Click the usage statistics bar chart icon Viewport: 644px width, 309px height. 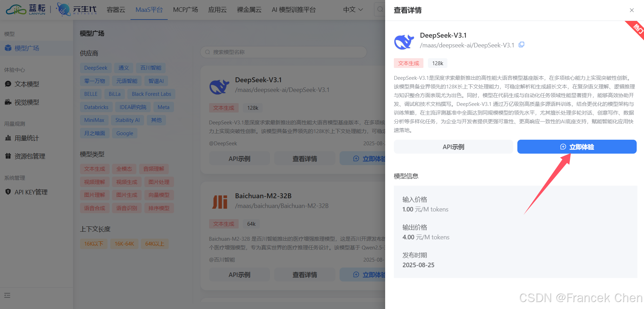8,138
